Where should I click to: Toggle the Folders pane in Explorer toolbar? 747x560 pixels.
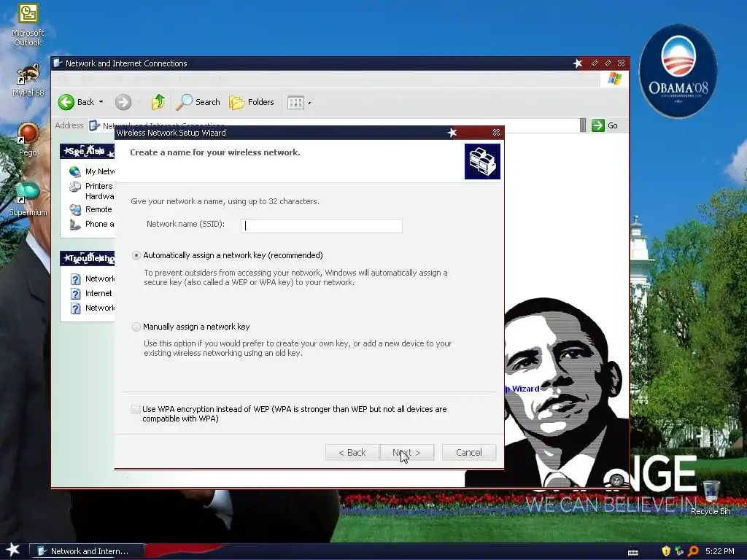(252, 102)
